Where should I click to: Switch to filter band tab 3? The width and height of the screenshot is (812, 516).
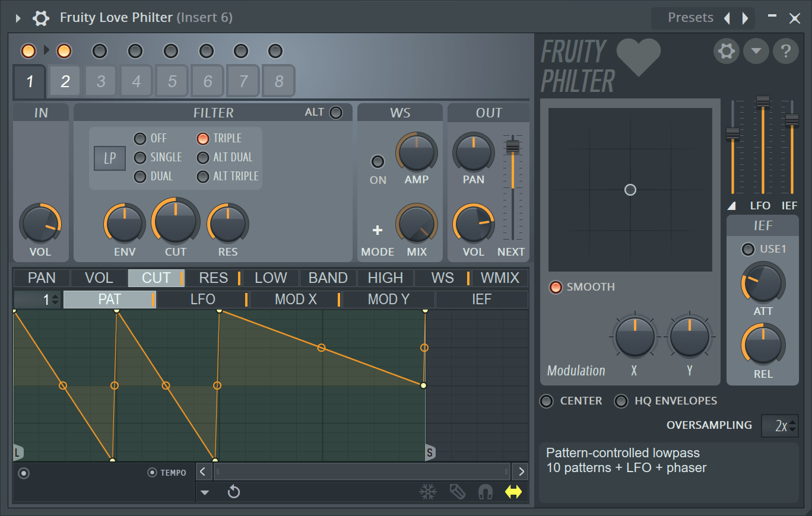point(100,81)
